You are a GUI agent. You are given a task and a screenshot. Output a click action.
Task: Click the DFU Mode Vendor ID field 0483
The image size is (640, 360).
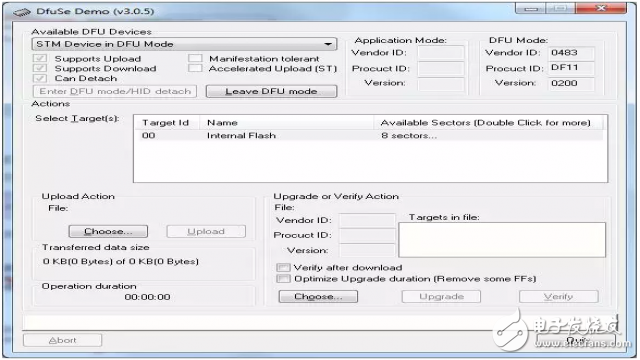point(571,53)
